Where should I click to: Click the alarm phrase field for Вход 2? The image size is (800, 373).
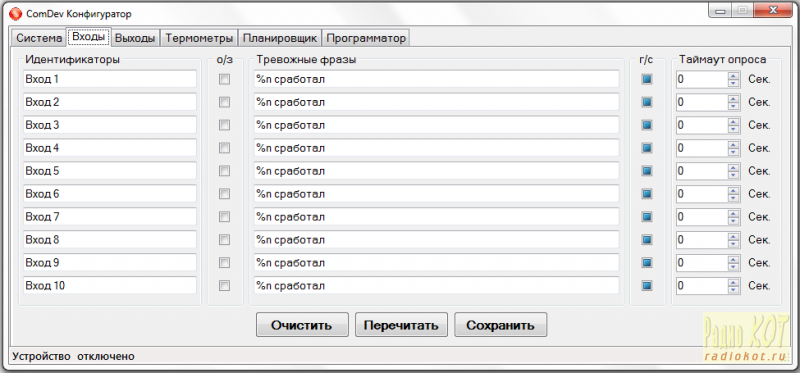pos(436,102)
